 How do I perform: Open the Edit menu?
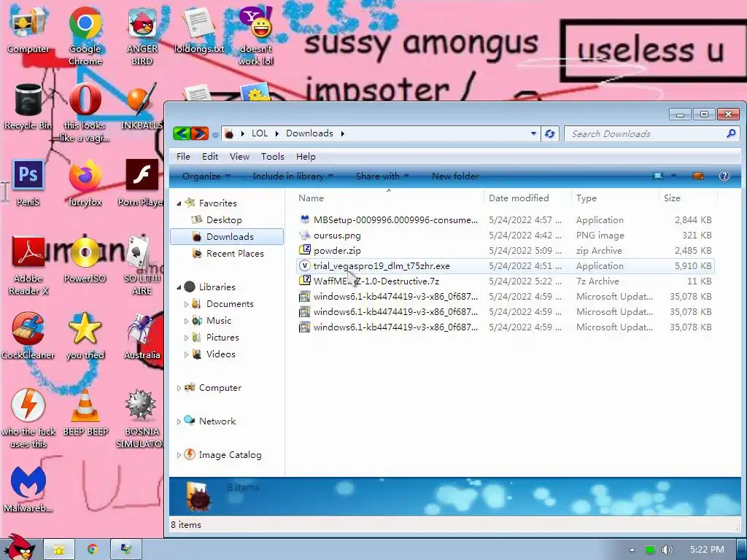[209, 157]
